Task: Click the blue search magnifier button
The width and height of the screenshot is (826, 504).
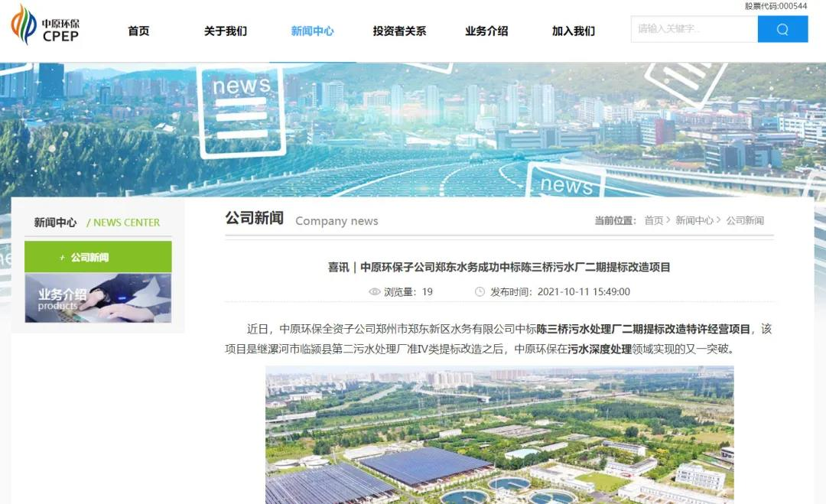Action: (x=782, y=29)
